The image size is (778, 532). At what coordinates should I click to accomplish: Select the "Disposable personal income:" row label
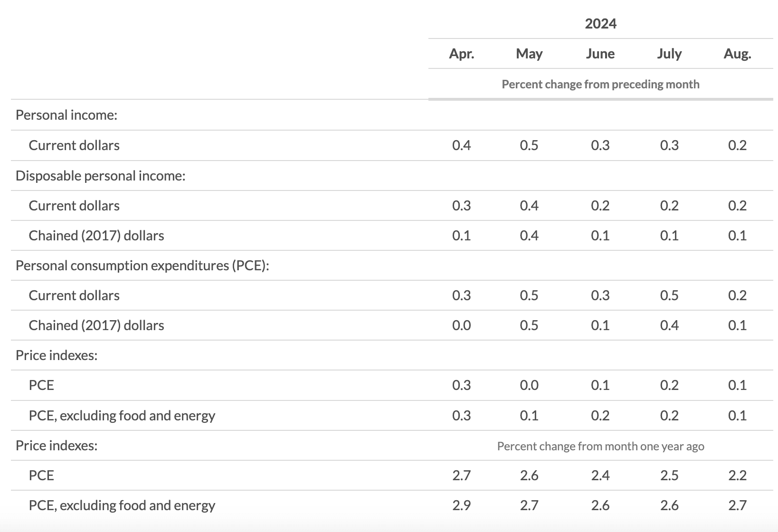[100, 176]
